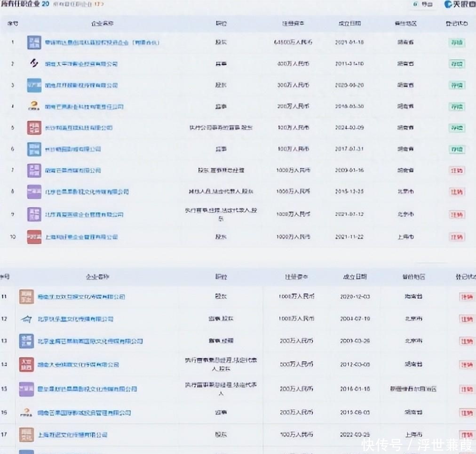476x454 pixels.
Task: Open the company name link in row 13
Action: pyautogui.click(x=90, y=341)
